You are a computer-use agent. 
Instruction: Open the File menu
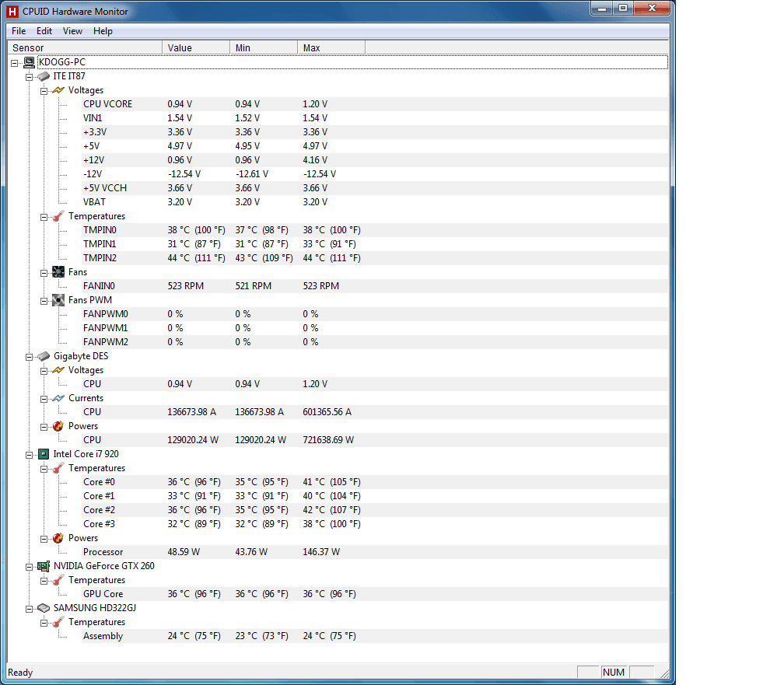19,31
